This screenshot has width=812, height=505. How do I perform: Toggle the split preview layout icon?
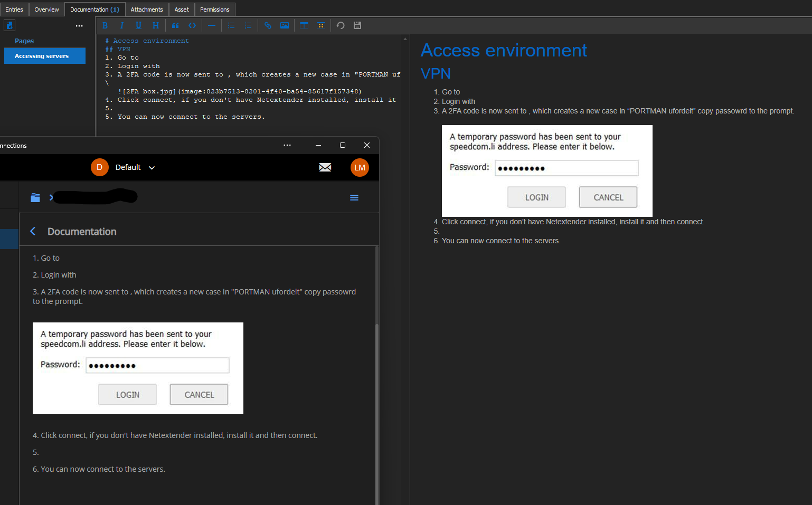[x=304, y=25]
